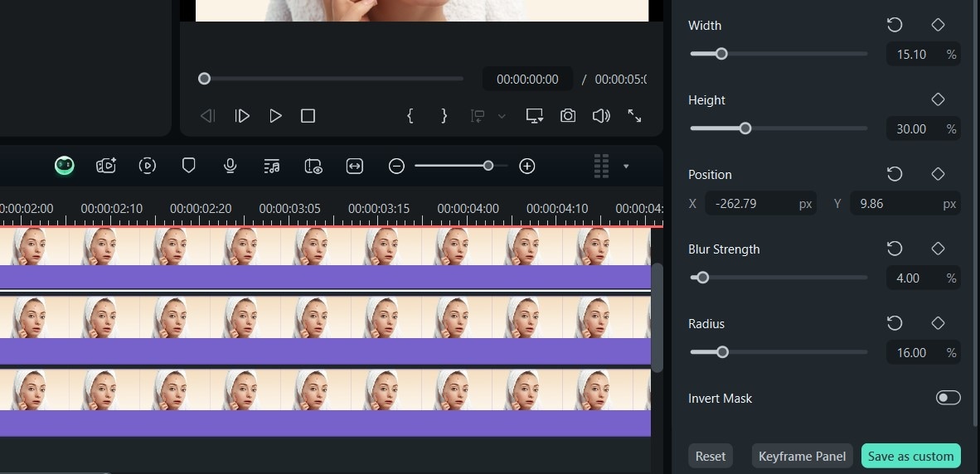Mark in point with left brace

point(410,115)
